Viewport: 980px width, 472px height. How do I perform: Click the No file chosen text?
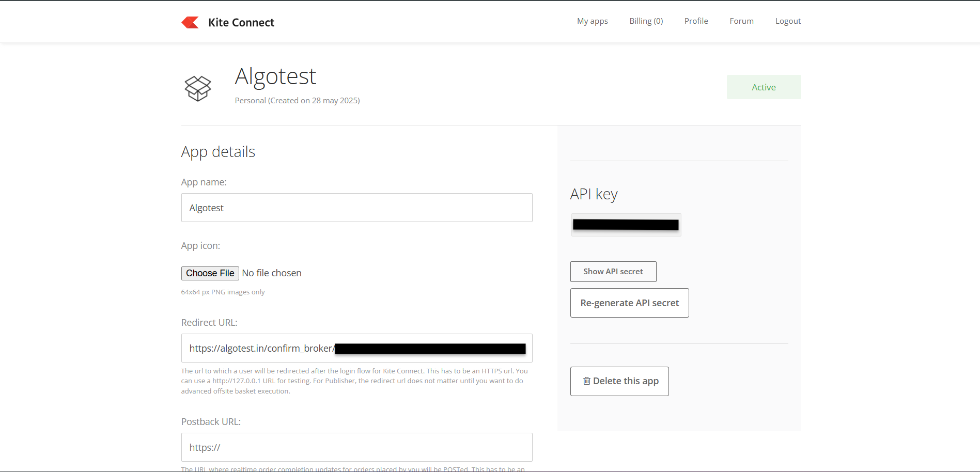click(272, 273)
